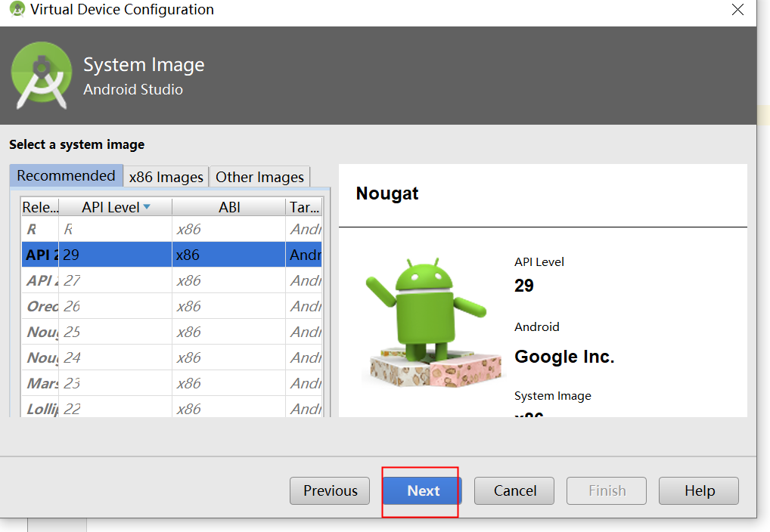Select the R release row
This screenshot has width=770, height=532.
click(172, 229)
